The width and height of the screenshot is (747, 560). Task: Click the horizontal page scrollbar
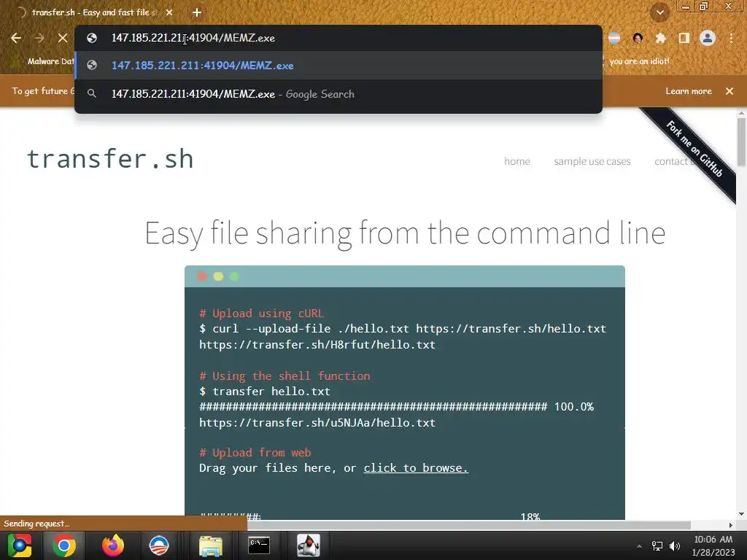click(x=469, y=525)
